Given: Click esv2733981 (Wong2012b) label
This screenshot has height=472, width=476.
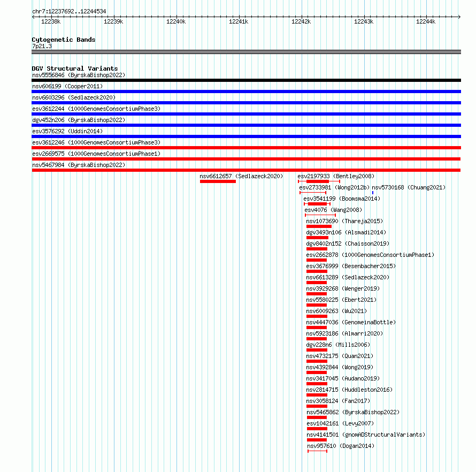Looking at the screenshot, I should click(x=334, y=187).
